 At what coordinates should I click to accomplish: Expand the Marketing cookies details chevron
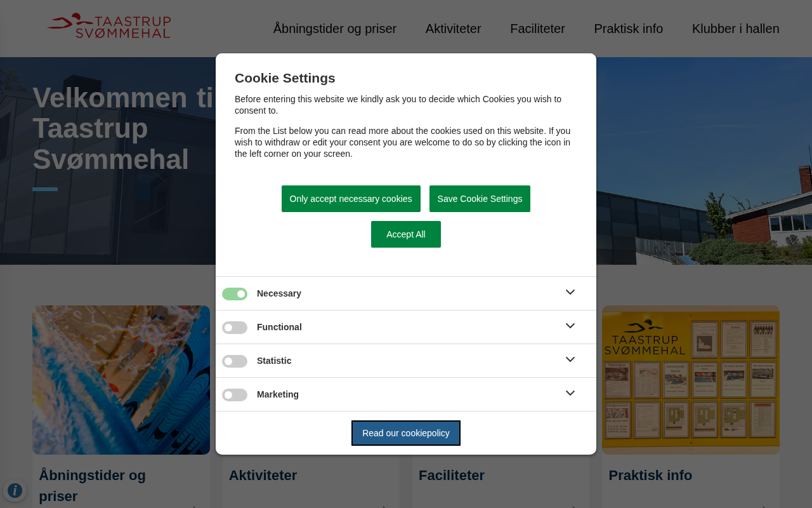[x=570, y=393]
